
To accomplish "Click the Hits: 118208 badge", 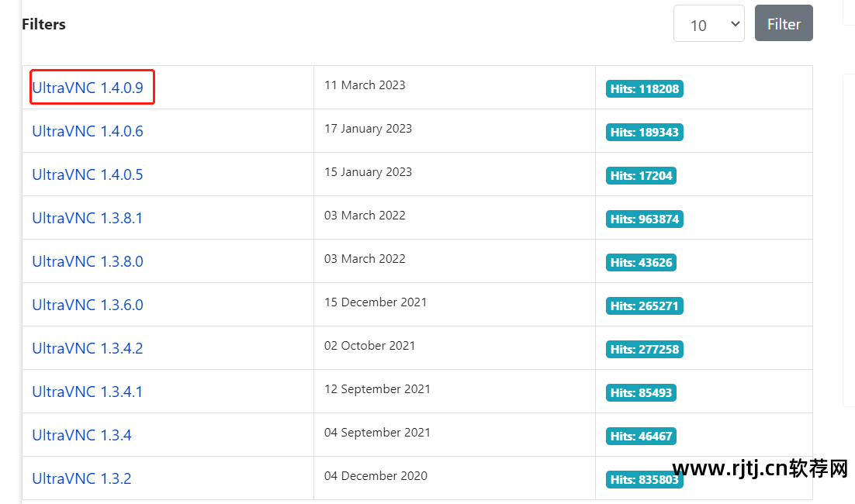I will 645,89.
